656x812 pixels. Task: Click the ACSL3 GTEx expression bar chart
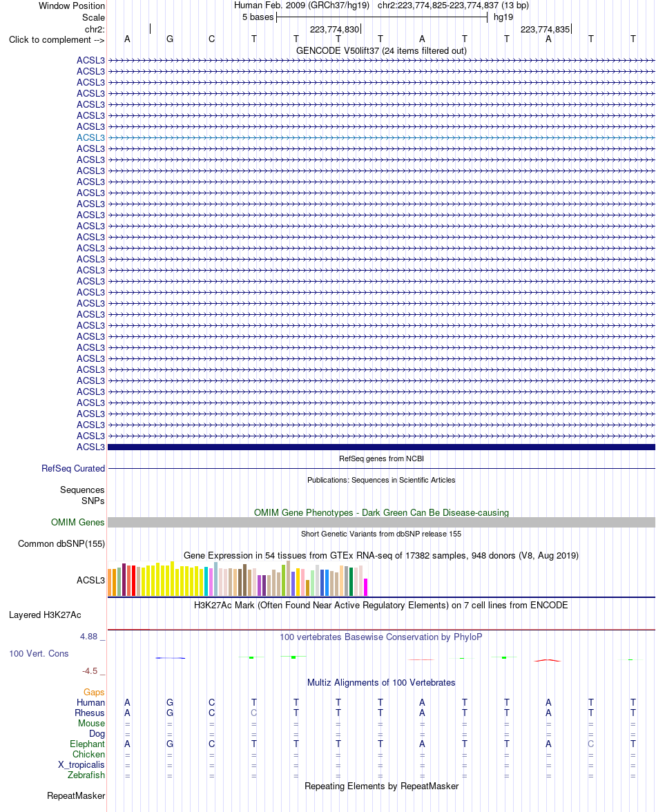coord(238,579)
